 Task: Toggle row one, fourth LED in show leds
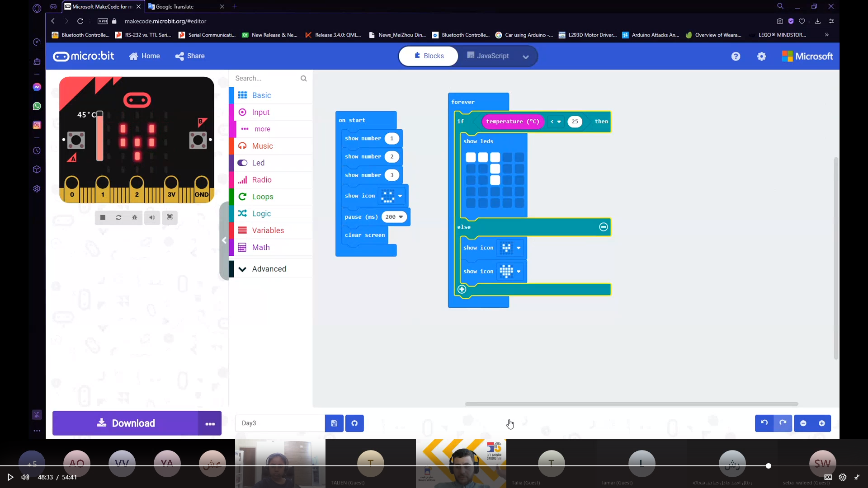(507, 157)
